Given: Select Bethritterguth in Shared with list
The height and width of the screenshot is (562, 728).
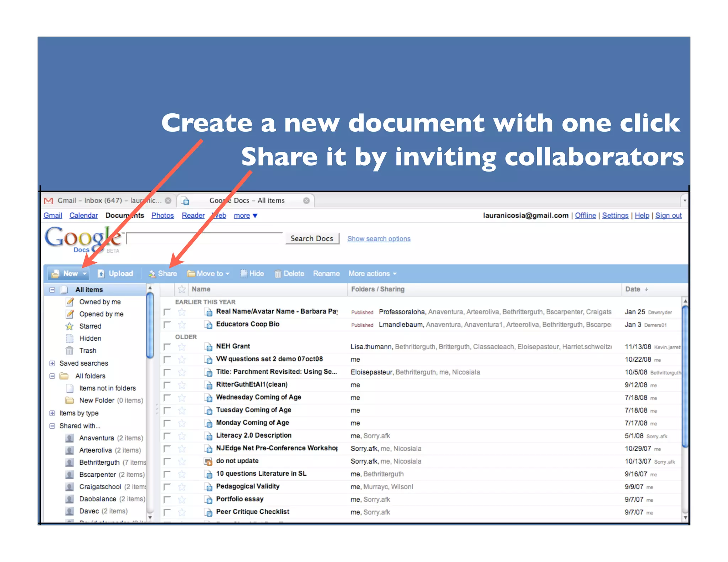Looking at the screenshot, I should click(x=100, y=463).
